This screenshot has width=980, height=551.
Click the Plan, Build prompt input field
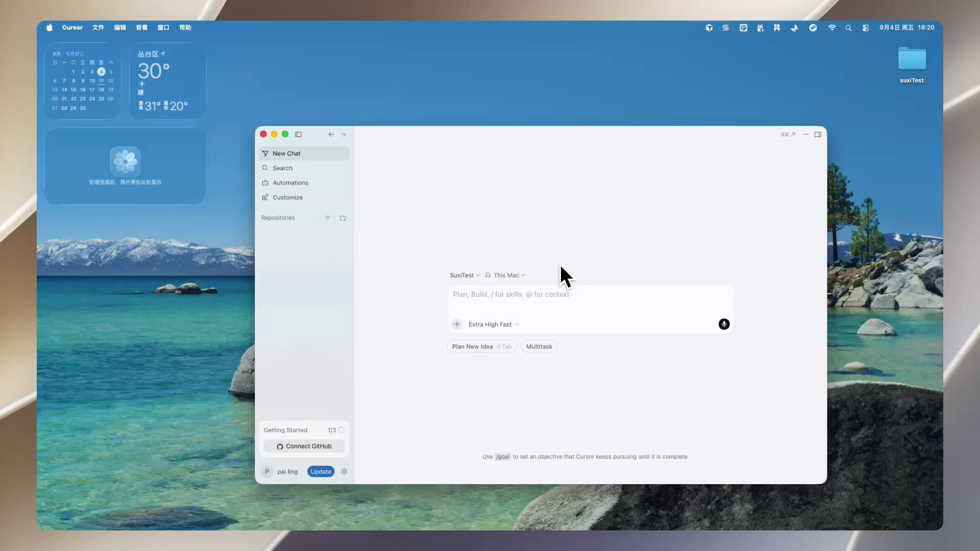[x=590, y=302]
